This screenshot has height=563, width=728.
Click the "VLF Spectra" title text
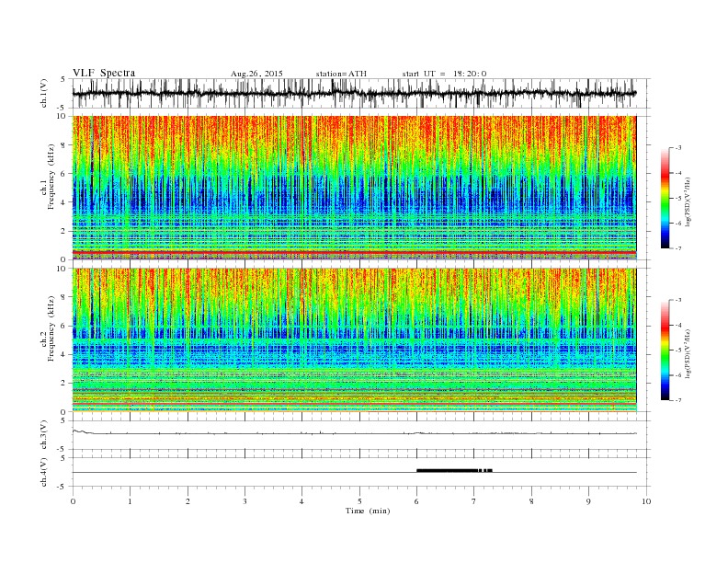pos(104,73)
